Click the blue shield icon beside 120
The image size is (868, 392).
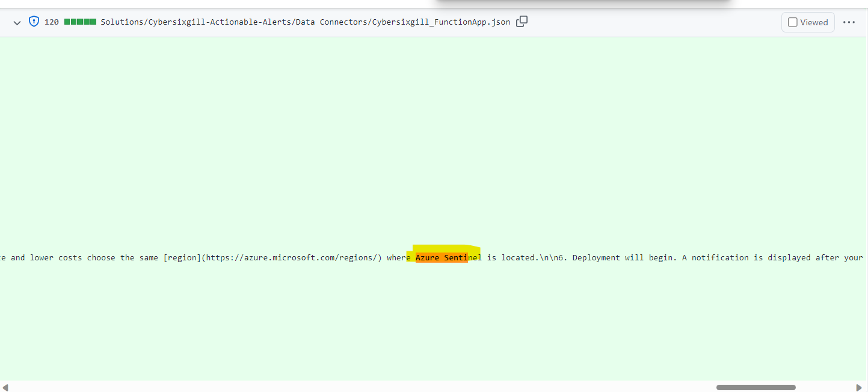[x=34, y=22]
